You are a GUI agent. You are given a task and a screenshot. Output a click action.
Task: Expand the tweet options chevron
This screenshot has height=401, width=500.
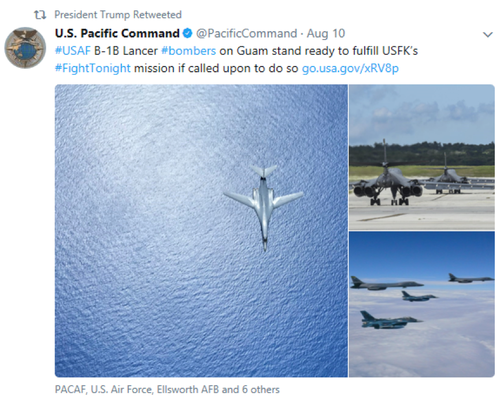click(488, 34)
